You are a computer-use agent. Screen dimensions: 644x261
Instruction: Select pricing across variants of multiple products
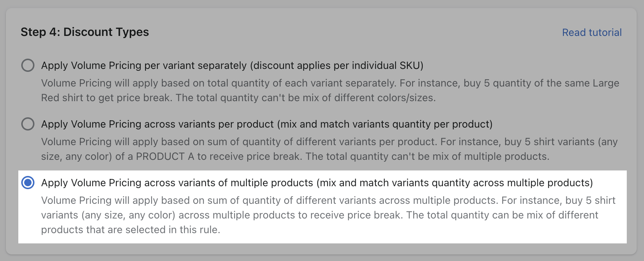click(x=28, y=183)
